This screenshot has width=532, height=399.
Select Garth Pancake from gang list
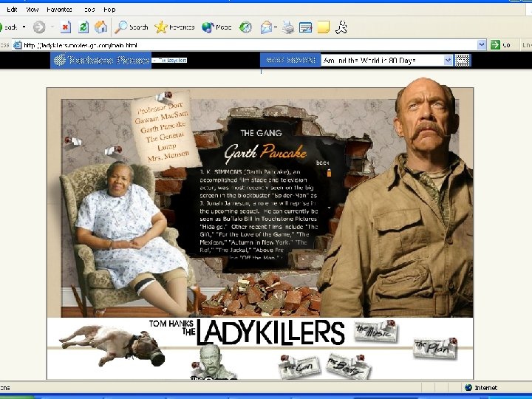point(163,127)
